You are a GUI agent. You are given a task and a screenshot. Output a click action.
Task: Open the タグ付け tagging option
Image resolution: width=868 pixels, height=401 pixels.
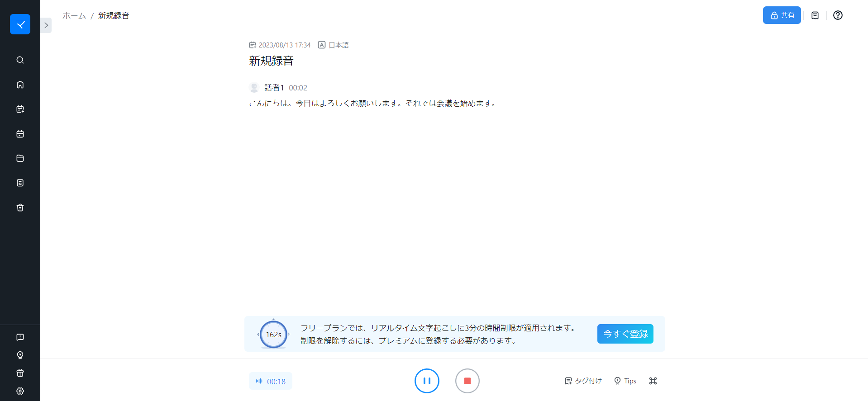coord(583,381)
